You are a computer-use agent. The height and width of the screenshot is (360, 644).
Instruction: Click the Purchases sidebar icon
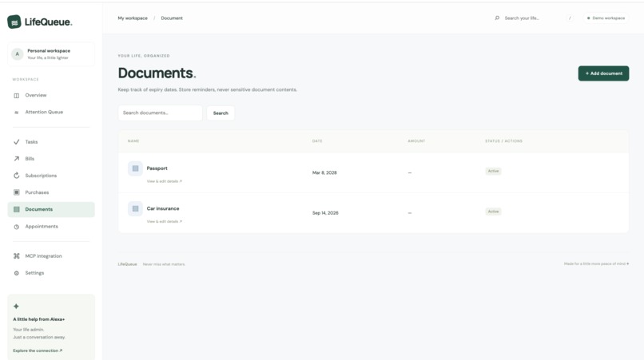pos(17,192)
